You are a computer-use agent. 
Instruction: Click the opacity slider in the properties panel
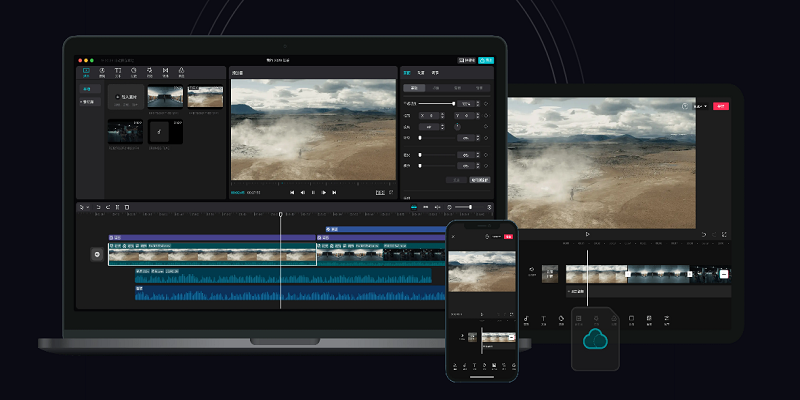(x=437, y=103)
